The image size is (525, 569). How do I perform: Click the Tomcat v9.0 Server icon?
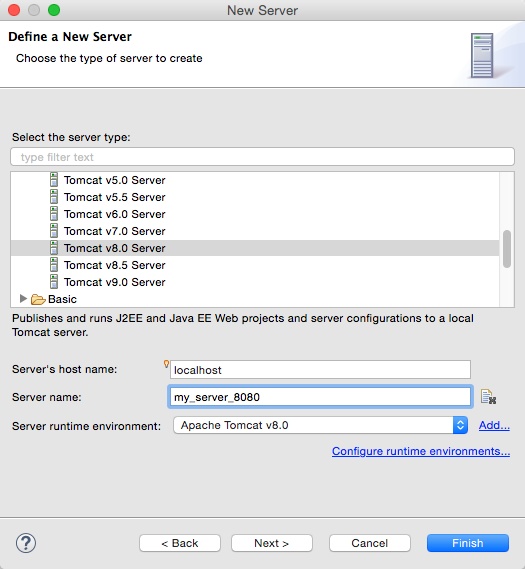tap(54, 282)
